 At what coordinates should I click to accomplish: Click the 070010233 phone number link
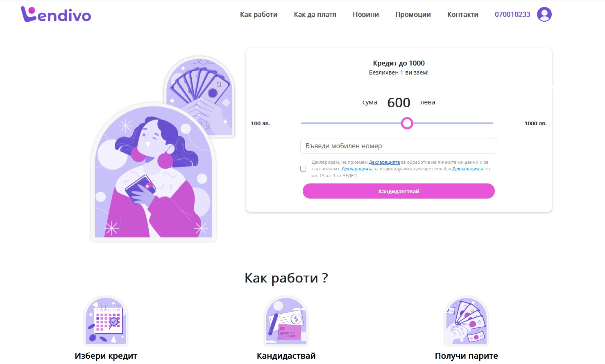[512, 14]
